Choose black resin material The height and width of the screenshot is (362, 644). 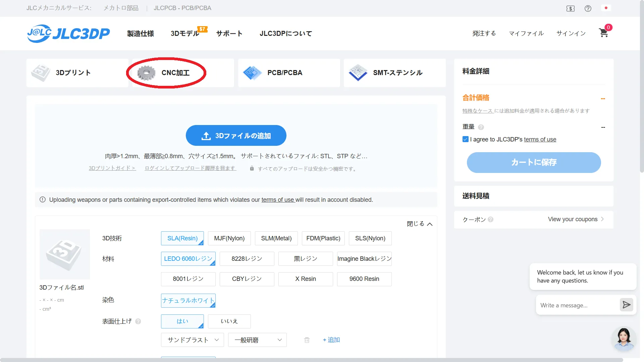tap(306, 259)
